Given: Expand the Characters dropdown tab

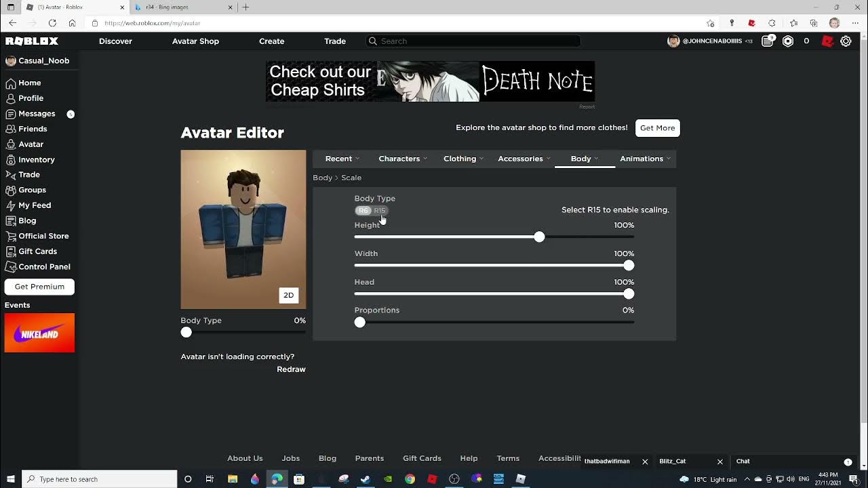Looking at the screenshot, I should (403, 159).
